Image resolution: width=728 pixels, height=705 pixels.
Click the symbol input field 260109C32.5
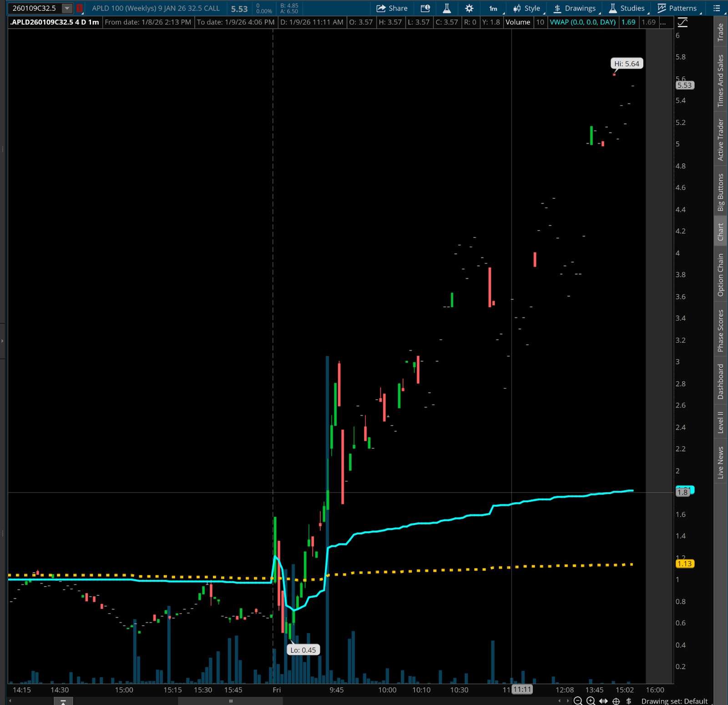35,8
